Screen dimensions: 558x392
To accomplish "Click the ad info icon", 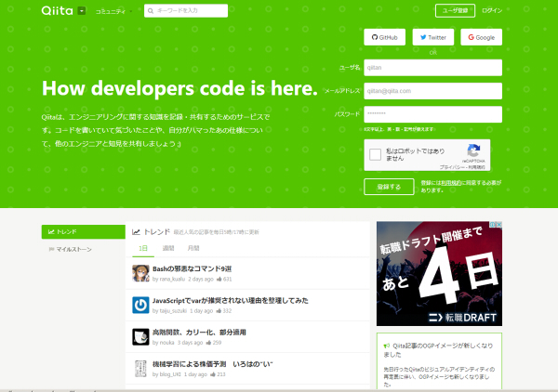I will [493, 224].
